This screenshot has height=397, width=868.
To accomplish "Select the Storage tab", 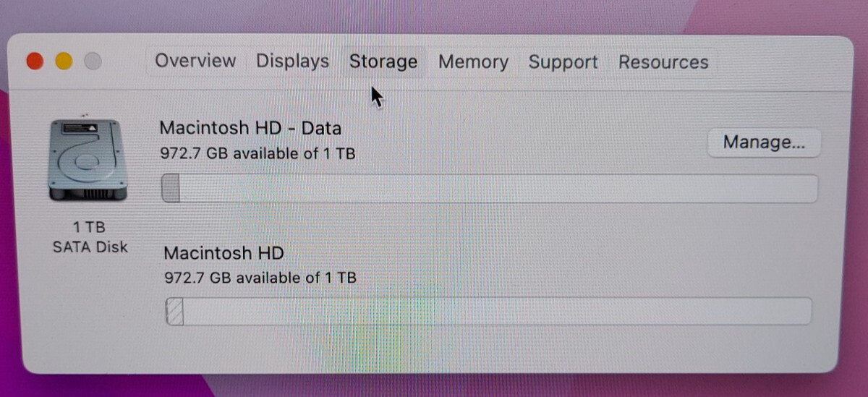I will pyautogui.click(x=383, y=62).
